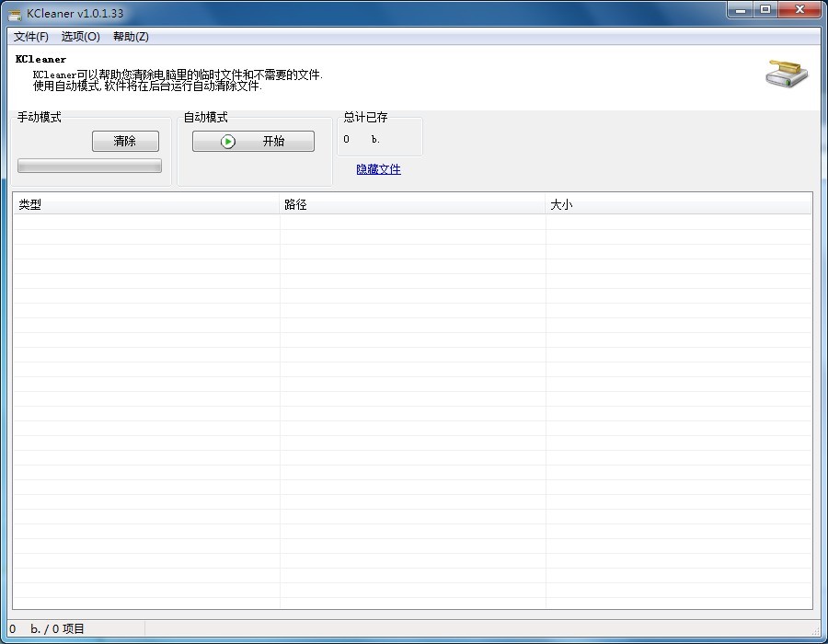Click the 清除 button in manual mode

[125, 141]
